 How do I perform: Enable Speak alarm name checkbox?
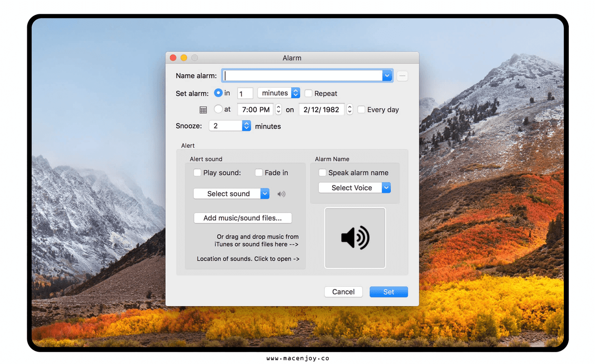point(322,173)
